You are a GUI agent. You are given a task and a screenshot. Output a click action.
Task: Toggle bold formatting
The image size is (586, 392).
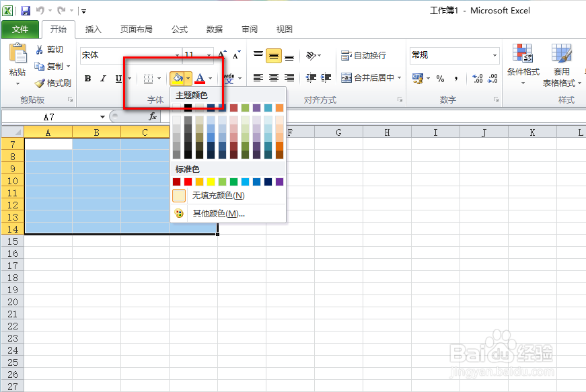87,78
